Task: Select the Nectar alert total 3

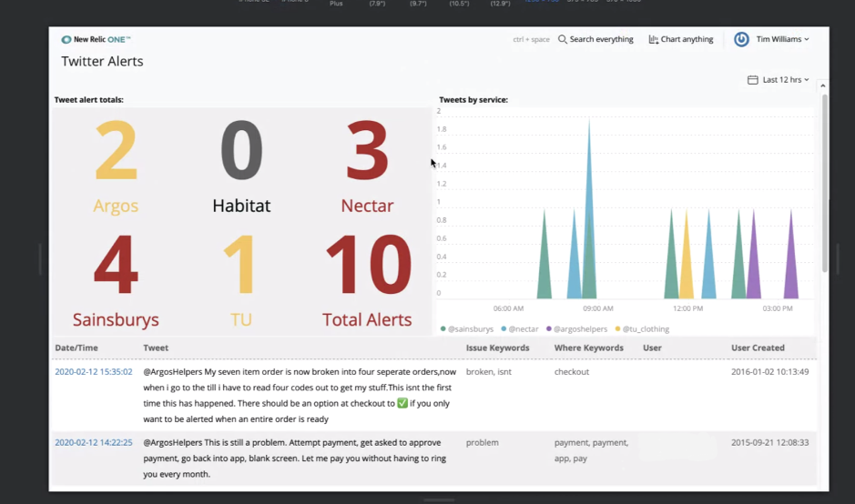Action: (x=367, y=150)
